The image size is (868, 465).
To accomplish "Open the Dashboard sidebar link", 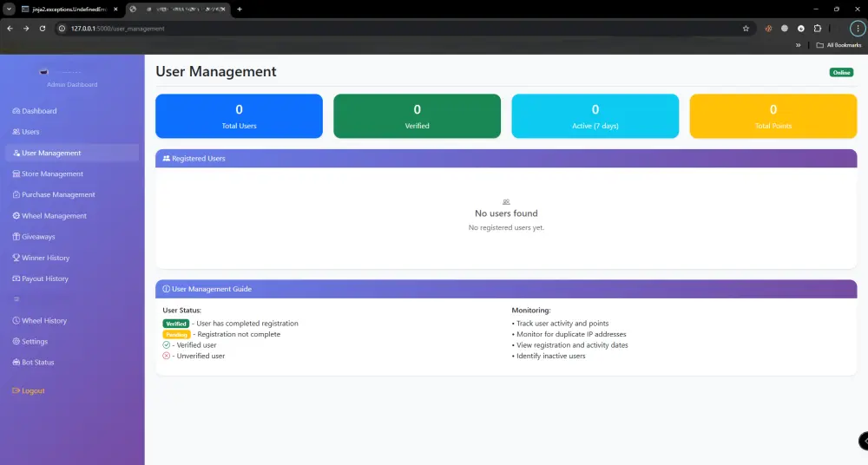I will (35, 111).
